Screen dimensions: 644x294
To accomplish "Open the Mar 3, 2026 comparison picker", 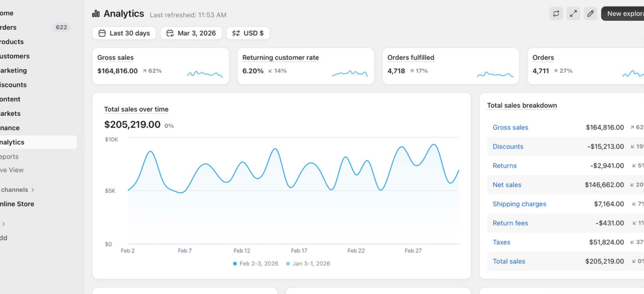I will 191,33.
